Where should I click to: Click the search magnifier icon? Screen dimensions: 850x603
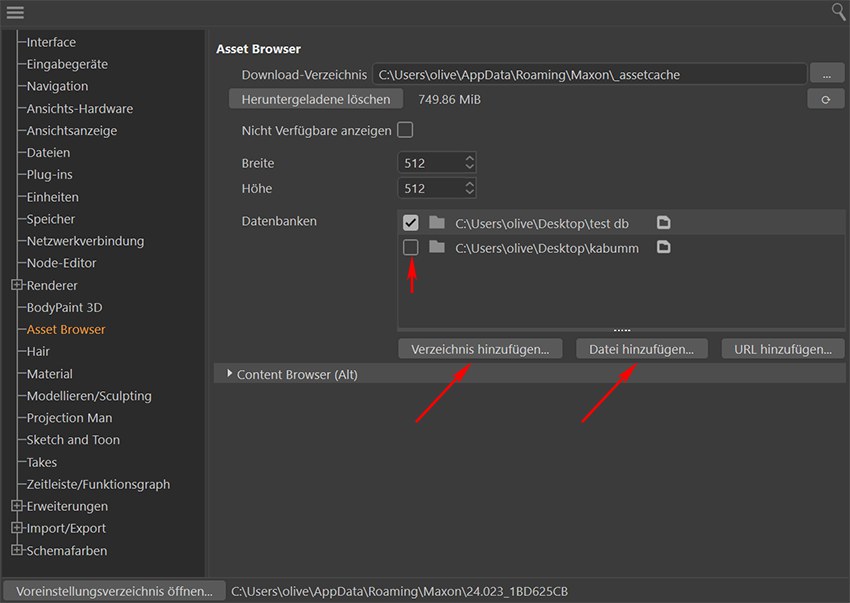(838, 11)
